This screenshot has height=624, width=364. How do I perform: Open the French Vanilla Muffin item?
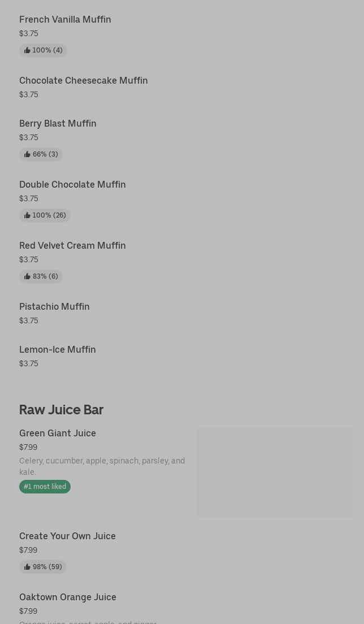[65, 19]
